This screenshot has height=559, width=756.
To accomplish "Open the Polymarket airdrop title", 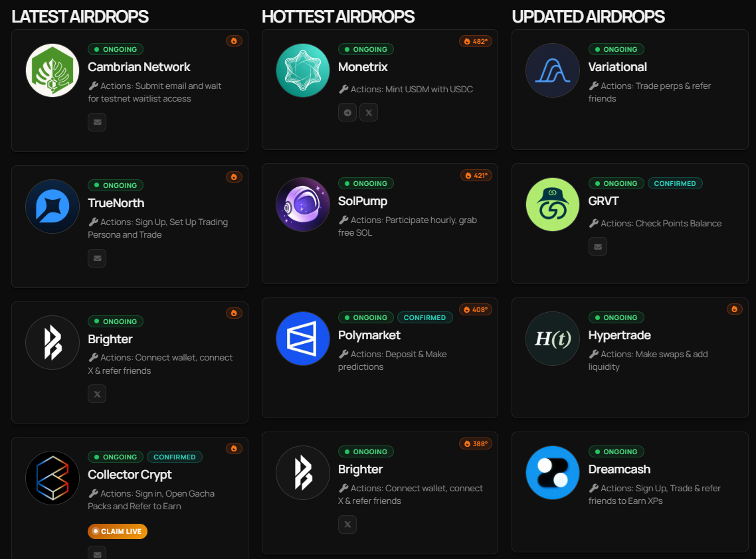I will pos(369,335).
